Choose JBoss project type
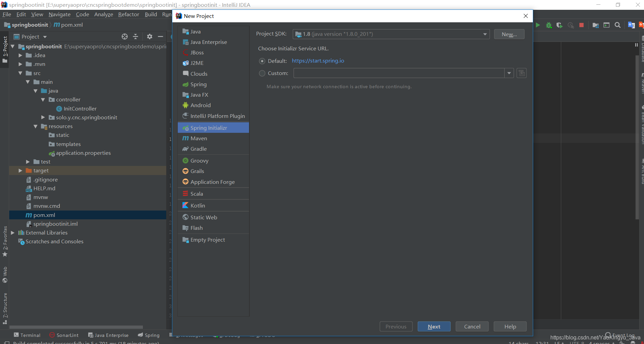 (213, 52)
